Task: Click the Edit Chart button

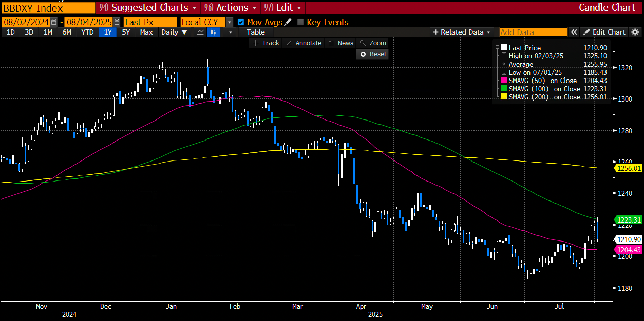Action: (604, 32)
